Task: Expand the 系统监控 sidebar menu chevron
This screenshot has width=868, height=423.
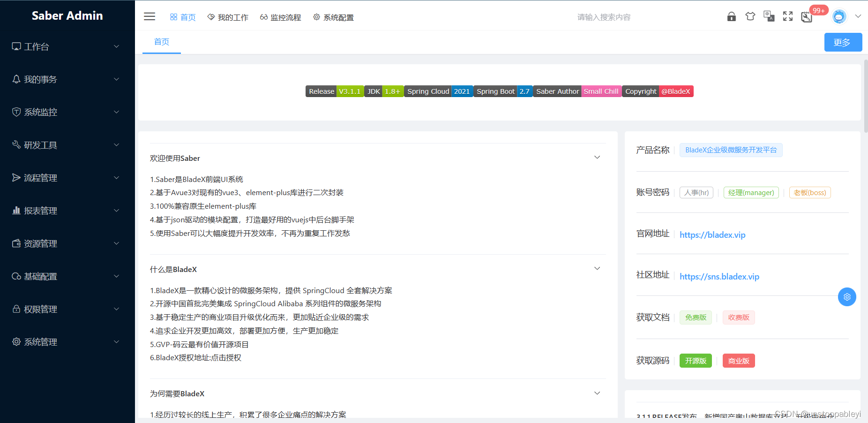Action: [x=117, y=112]
